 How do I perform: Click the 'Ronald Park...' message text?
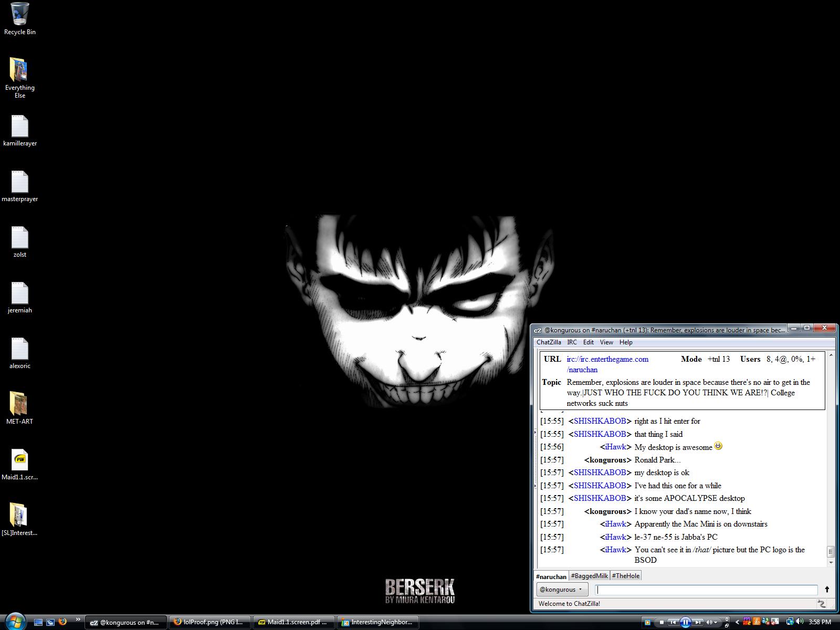coord(657,460)
